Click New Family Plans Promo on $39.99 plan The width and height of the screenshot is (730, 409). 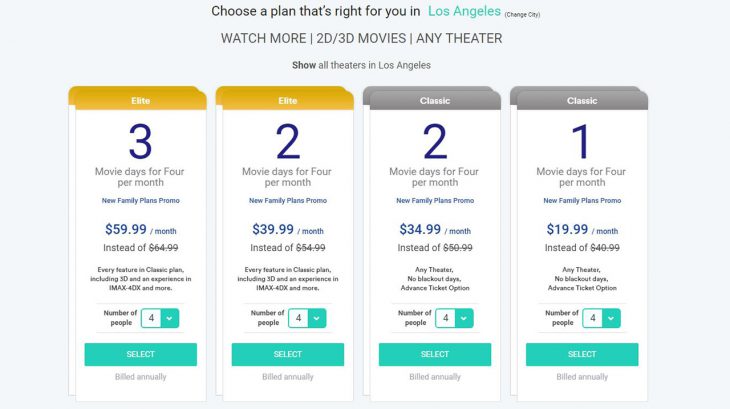[x=287, y=201]
